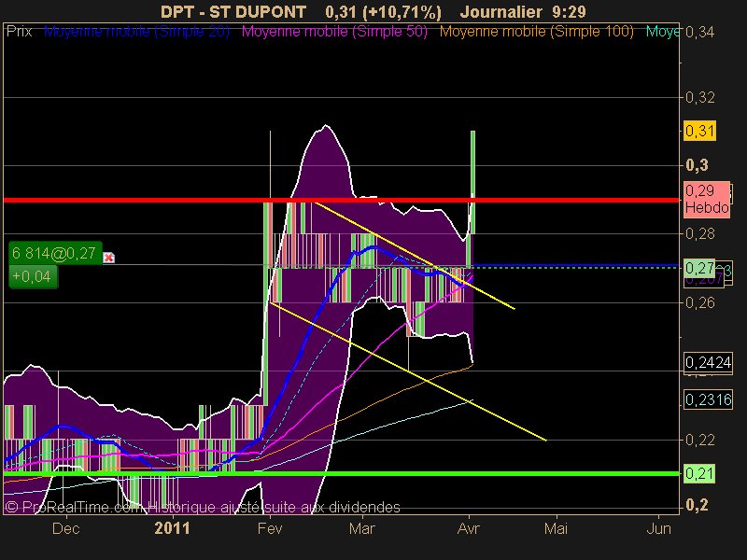Click the 0,2424 moving average value label
Image resolution: width=747 pixels, height=560 pixels.
coord(708,363)
